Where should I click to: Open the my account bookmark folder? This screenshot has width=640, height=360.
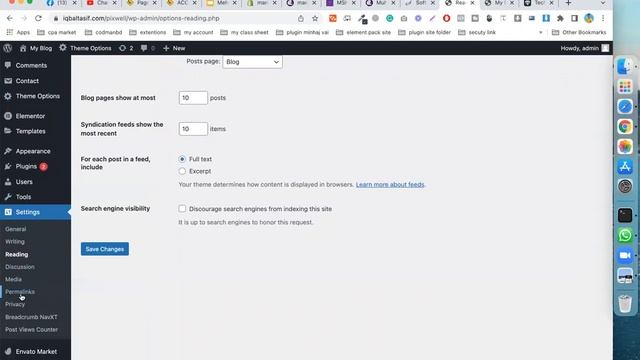click(x=193, y=32)
